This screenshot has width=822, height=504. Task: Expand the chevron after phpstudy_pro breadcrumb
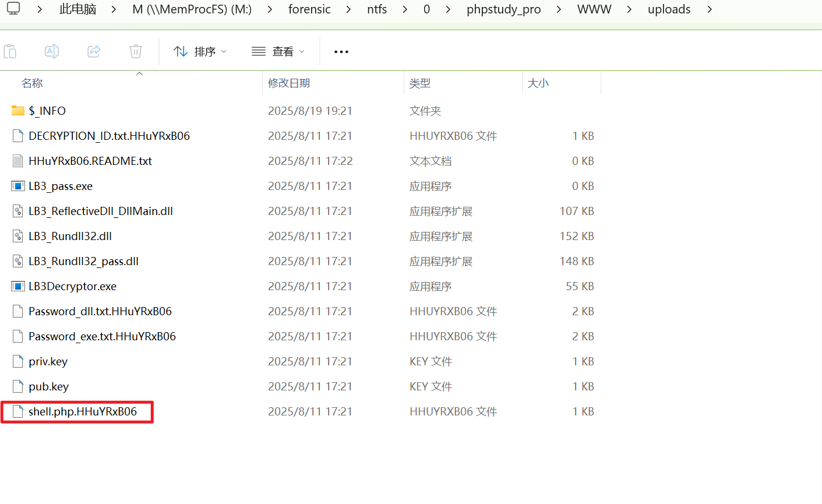click(559, 9)
